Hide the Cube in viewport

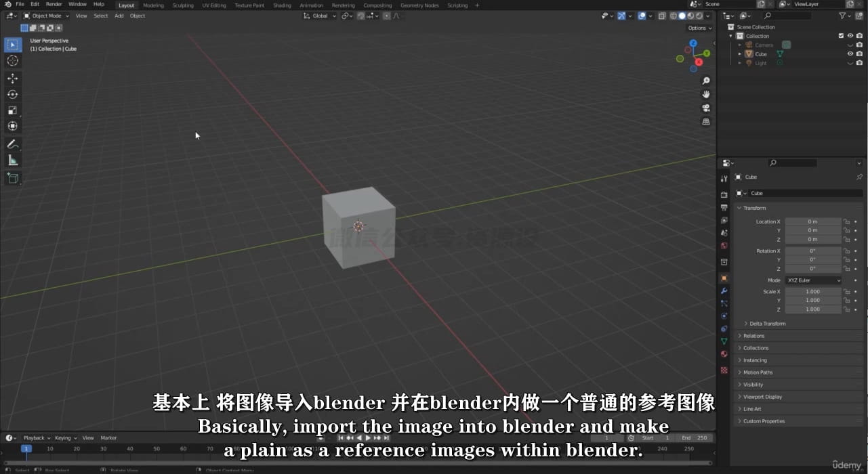coord(850,54)
